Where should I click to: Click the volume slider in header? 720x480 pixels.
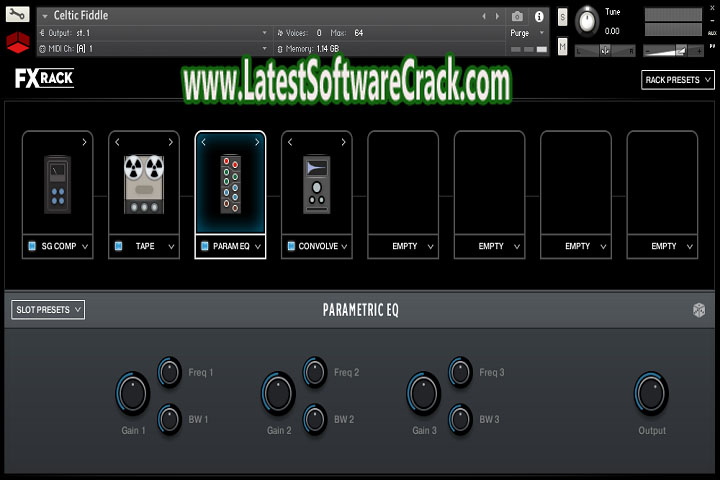coord(673,51)
